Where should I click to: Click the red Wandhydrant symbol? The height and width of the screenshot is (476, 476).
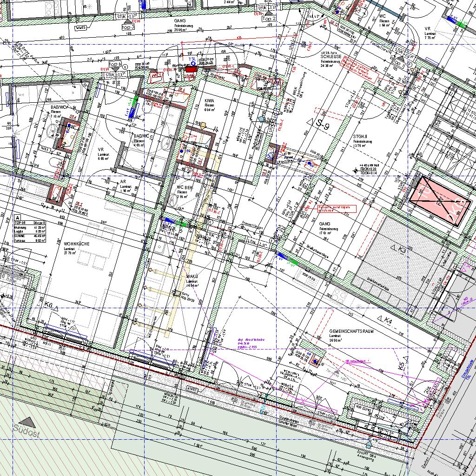pyautogui.click(x=191, y=69)
